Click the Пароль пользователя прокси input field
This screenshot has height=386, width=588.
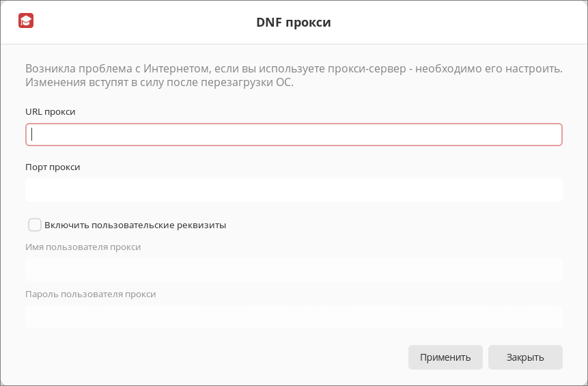[x=294, y=317]
